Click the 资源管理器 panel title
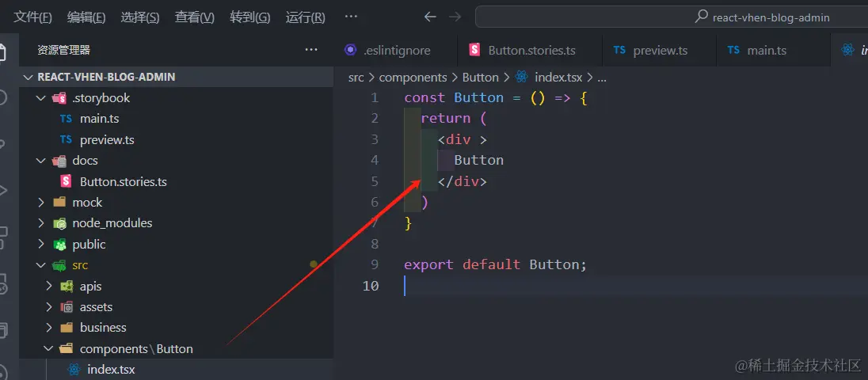The height and width of the screenshot is (380, 868). pos(63,51)
